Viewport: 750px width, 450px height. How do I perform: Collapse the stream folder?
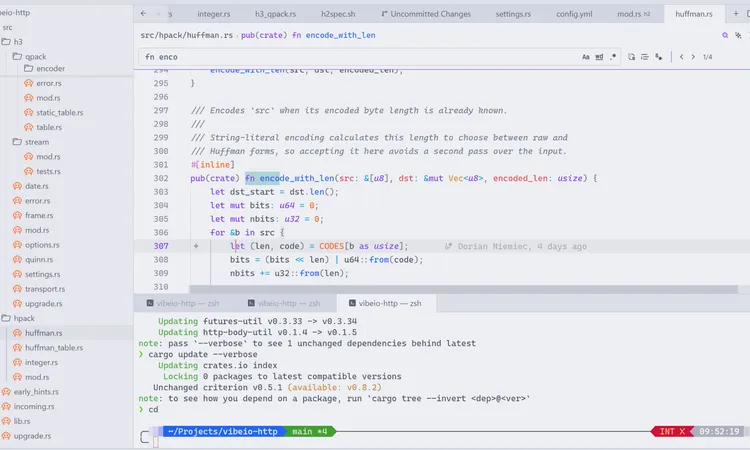pos(31,142)
